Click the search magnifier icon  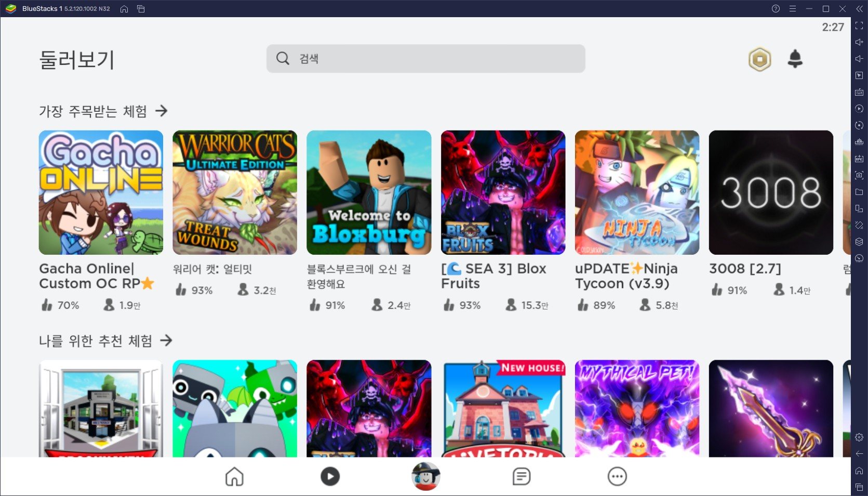coord(283,58)
